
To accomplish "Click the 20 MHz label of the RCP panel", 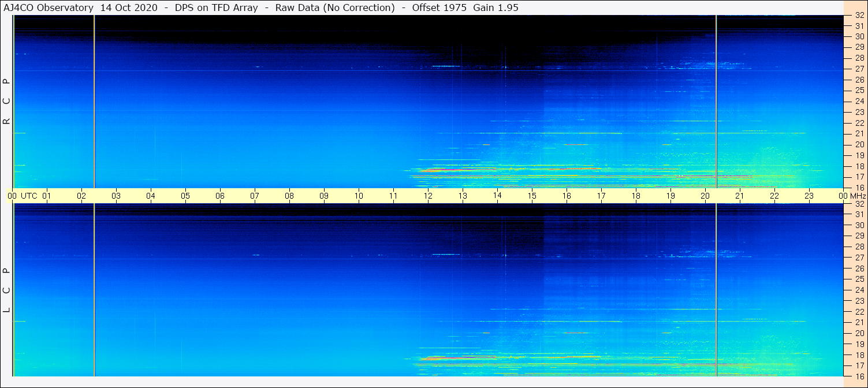I will pyautogui.click(x=859, y=144).
